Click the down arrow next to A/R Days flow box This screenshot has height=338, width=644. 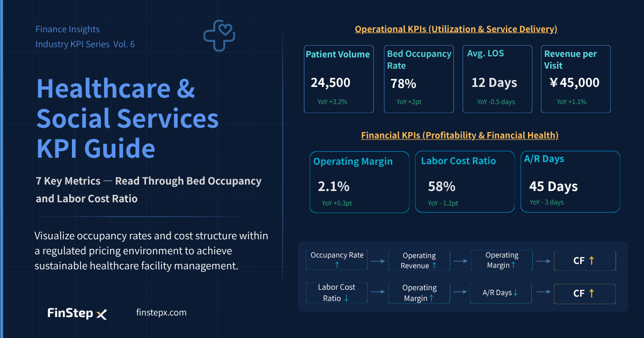(516, 292)
